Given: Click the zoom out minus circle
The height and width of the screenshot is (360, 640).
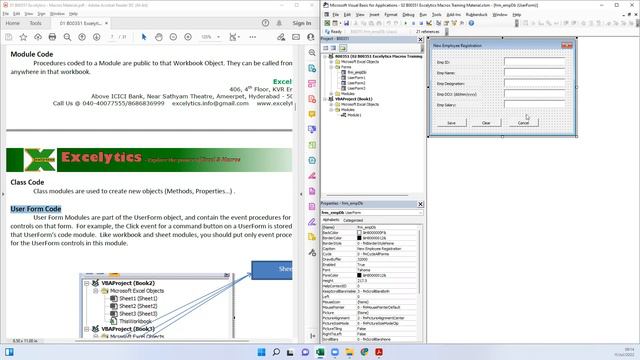Looking at the screenshot, I should coord(173,37).
